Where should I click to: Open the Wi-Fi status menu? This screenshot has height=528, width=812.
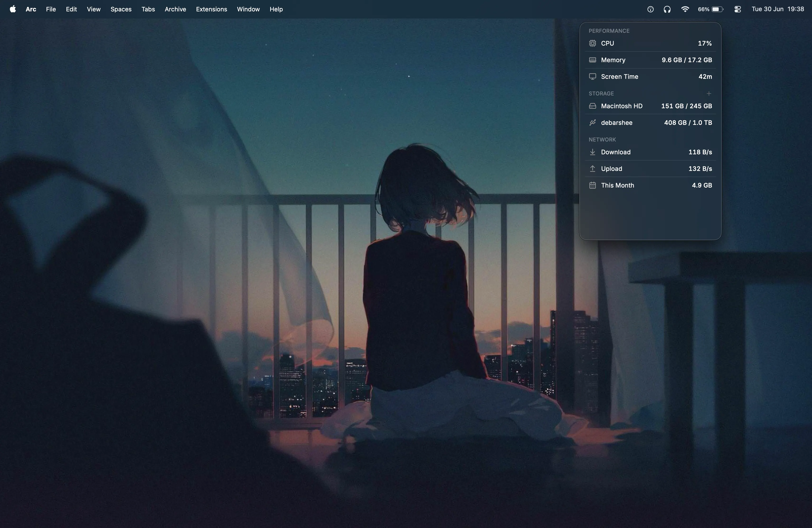[685, 9]
